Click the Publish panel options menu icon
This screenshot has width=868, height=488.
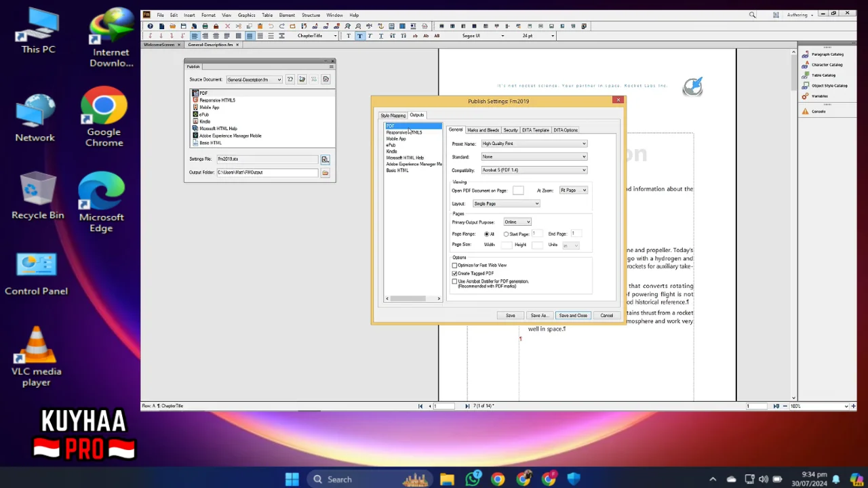331,66
